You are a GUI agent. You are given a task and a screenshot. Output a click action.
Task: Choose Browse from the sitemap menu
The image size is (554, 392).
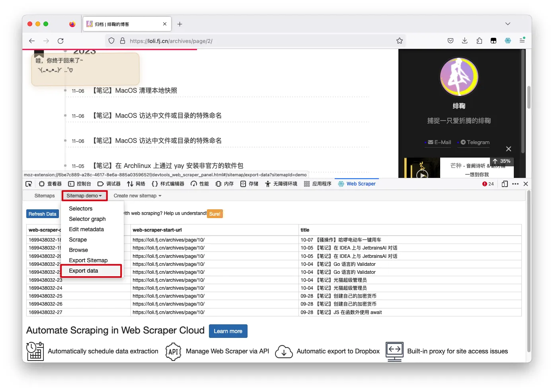(78, 250)
